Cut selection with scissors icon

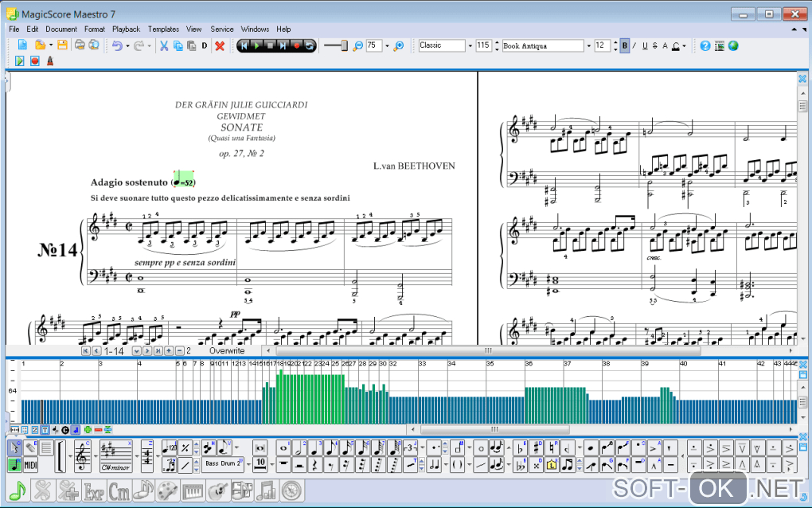(x=164, y=46)
